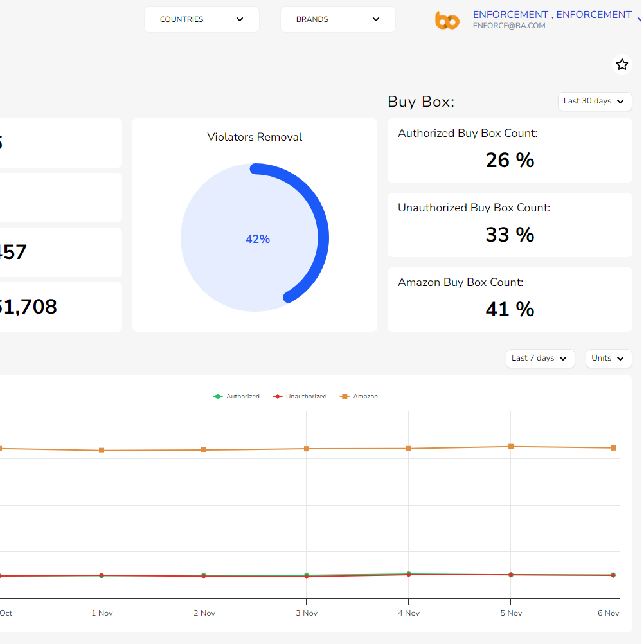Click the ENFORCE@BA.COM email text
The height and width of the screenshot is (644, 644).
[509, 26]
